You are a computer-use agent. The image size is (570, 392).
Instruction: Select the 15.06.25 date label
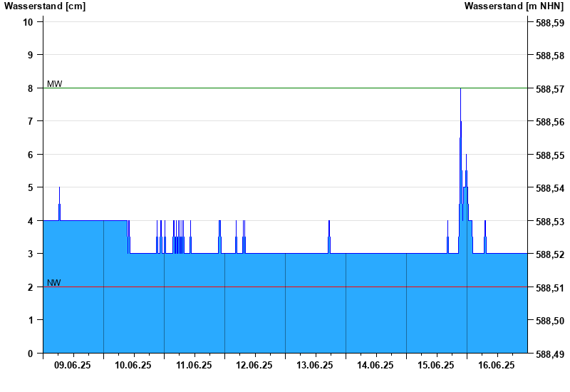tap(436, 365)
